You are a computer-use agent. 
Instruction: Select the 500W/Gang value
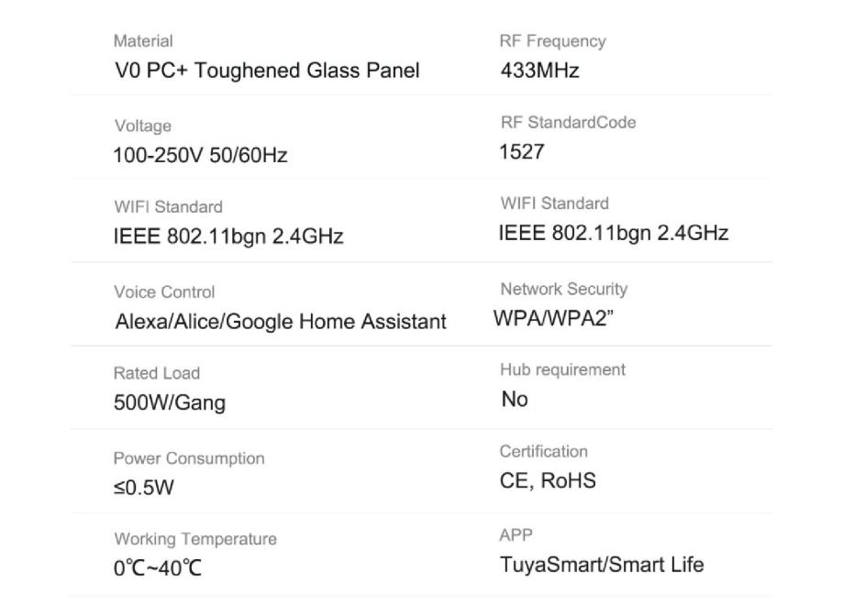pyautogui.click(x=169, y=402)
